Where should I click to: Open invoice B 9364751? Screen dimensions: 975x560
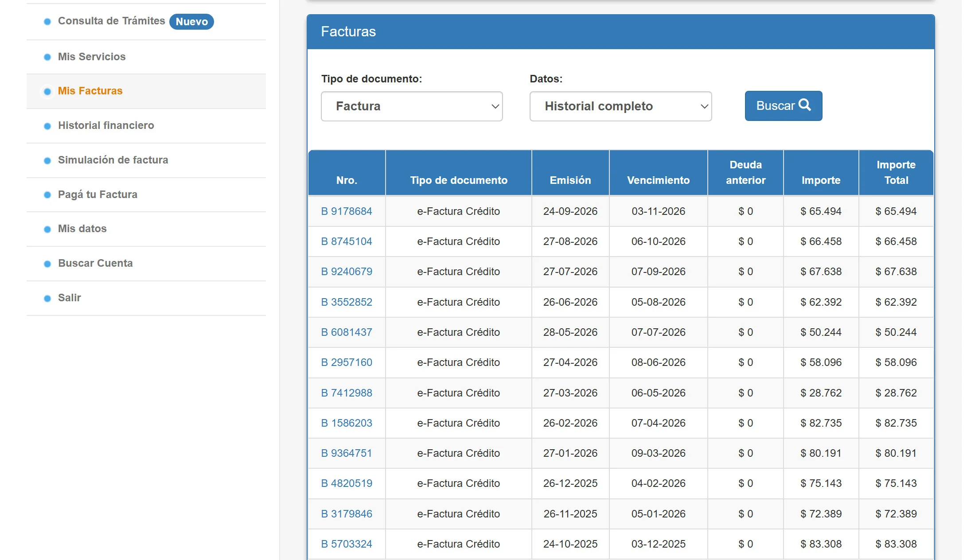(x=347, y=453)
